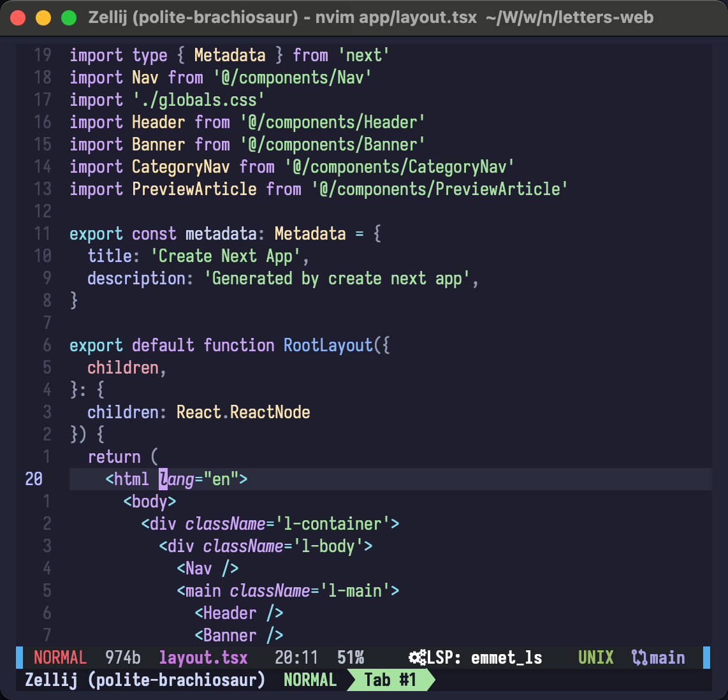Click the 51% scroll position indicator
Screen dimensions: 728x700
(x=351, y=658)
